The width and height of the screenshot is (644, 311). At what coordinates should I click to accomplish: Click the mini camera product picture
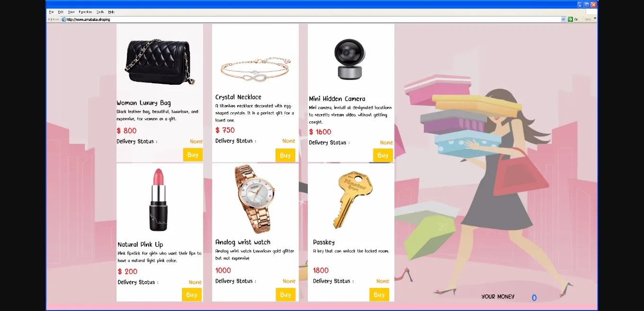350,59
